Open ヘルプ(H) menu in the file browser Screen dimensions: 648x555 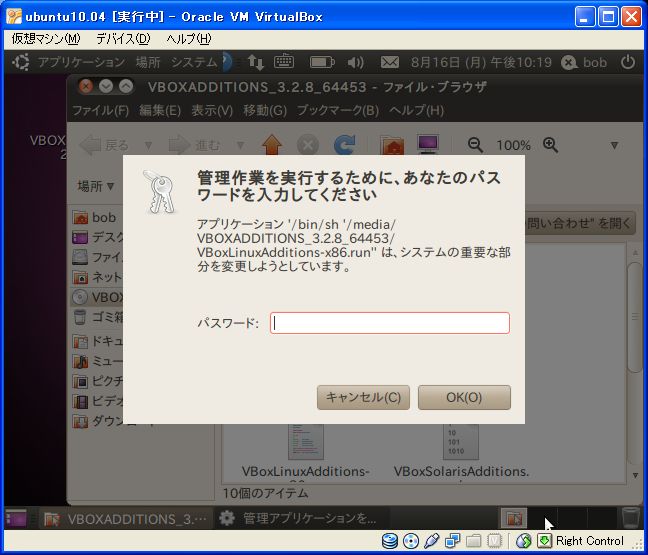[x=416, y=110]
